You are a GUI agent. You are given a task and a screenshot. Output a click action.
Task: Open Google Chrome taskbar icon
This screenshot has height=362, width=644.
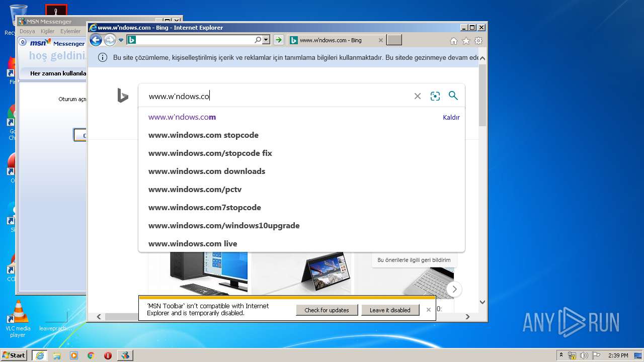[91, 355]
